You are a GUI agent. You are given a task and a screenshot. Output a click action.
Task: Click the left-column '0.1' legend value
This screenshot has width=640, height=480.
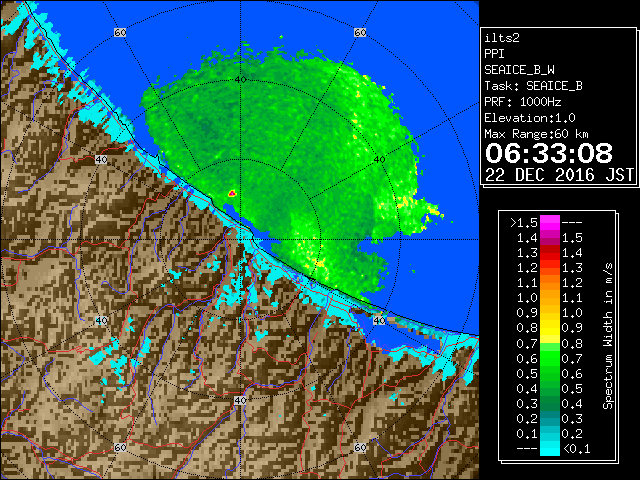click(527, 434)
